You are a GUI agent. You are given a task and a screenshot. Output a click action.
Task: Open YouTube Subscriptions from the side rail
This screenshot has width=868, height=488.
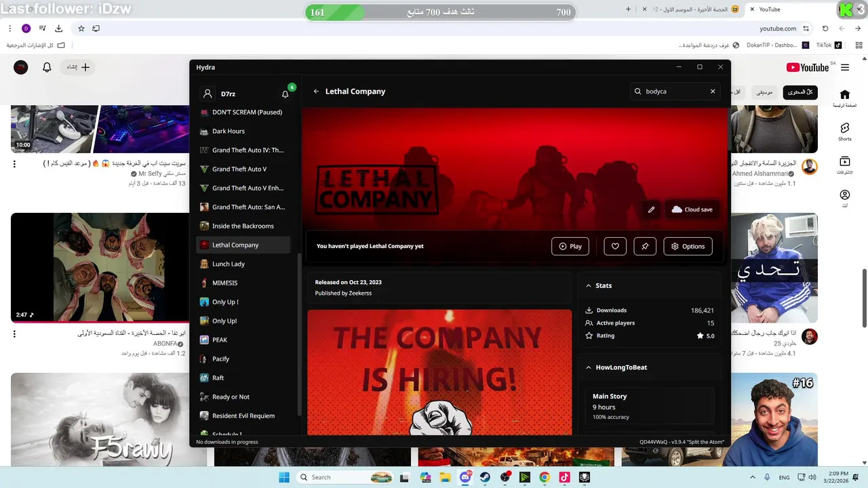[844, 165]
